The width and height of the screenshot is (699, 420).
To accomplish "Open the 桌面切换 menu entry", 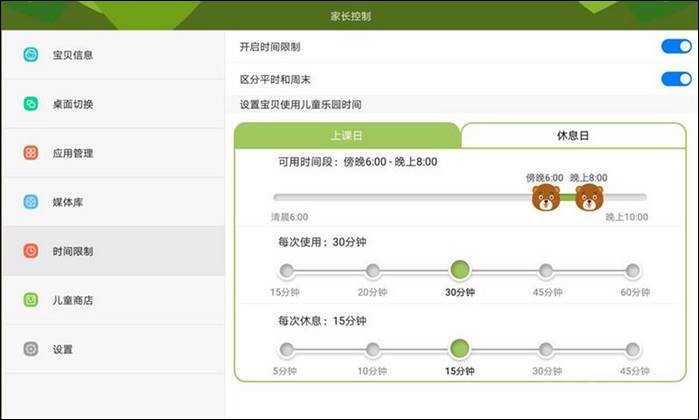I will coord(114,104).
